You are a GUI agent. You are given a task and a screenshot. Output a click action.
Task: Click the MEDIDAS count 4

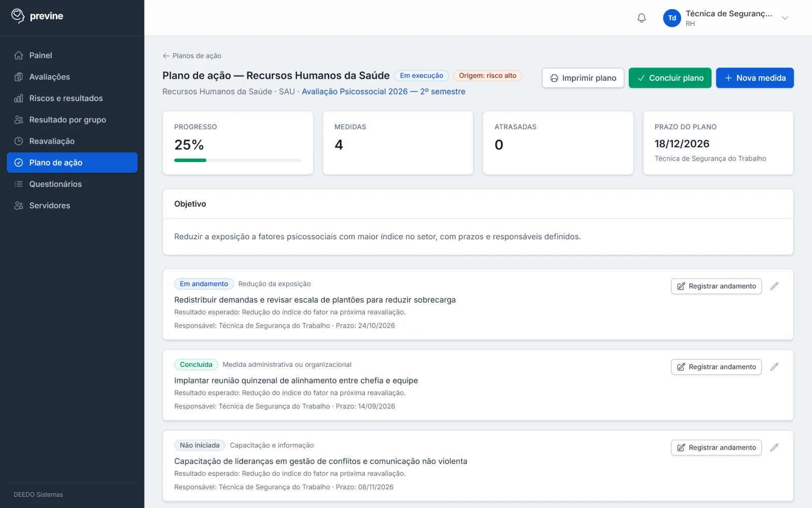[339, 145]
